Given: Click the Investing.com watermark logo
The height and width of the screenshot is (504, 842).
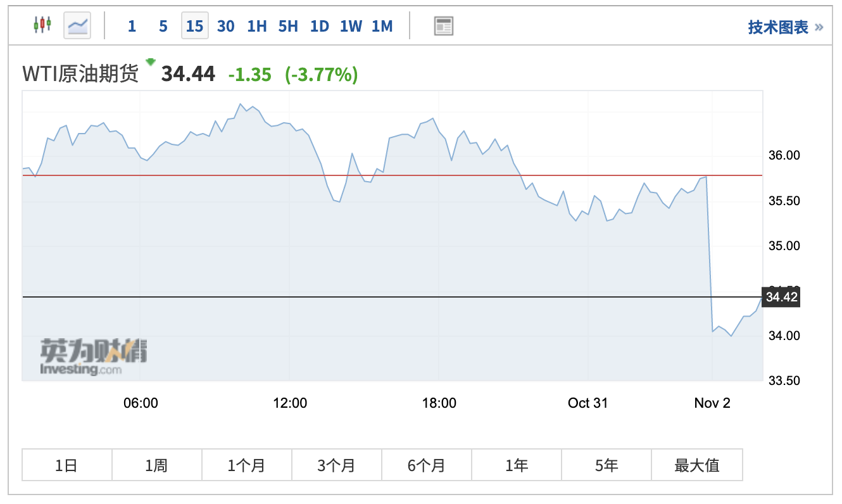Looking at the screenshot, I should [92, 356].
